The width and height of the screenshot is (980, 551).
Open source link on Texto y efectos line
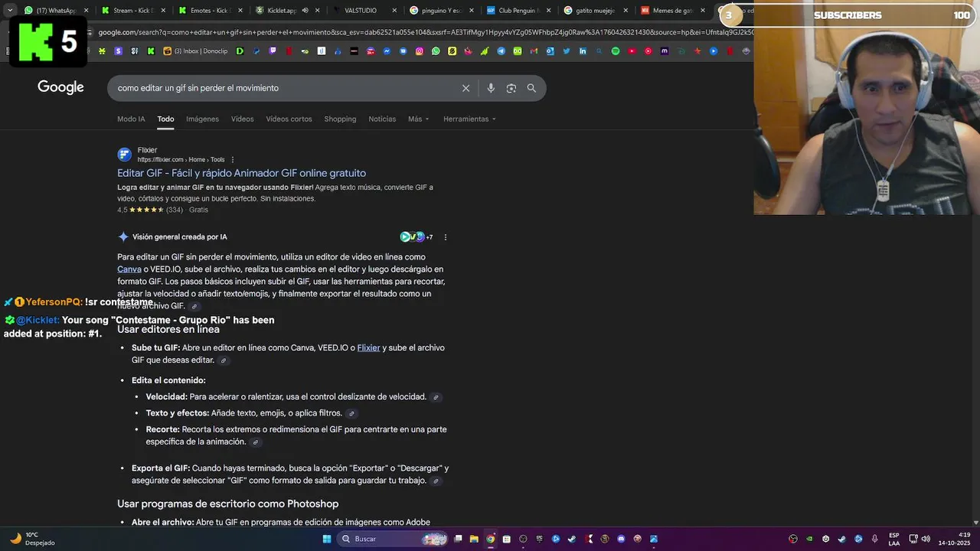[351, 413]
